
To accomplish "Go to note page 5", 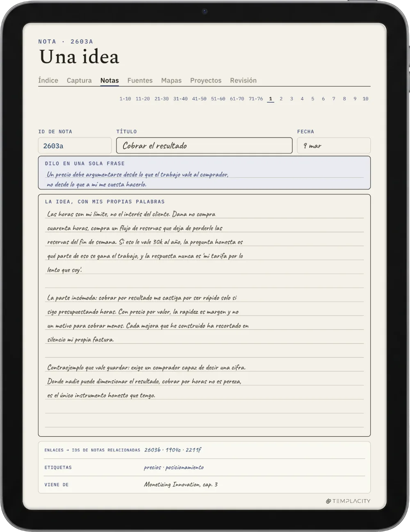I will click(x=313, y=99).
